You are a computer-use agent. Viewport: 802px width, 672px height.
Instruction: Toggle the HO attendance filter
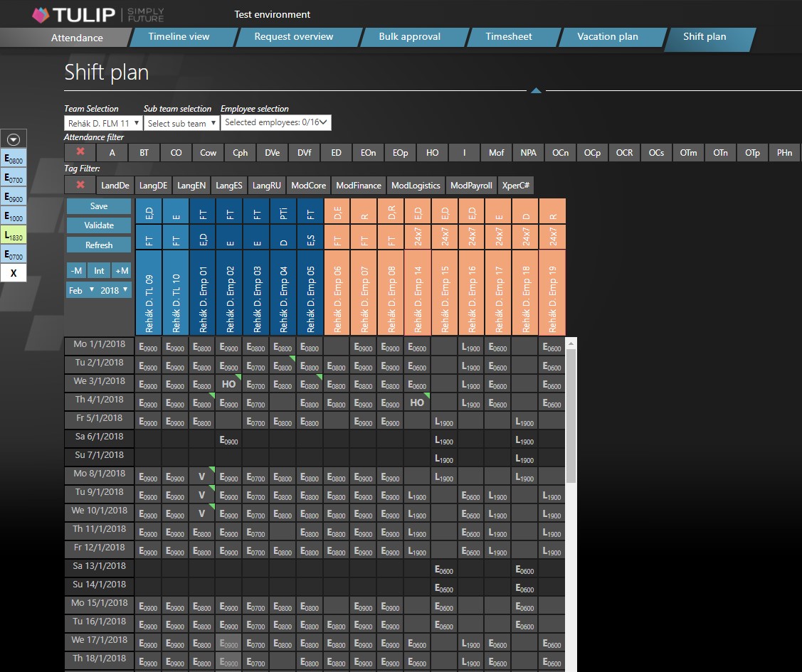(x=432, y=152)
